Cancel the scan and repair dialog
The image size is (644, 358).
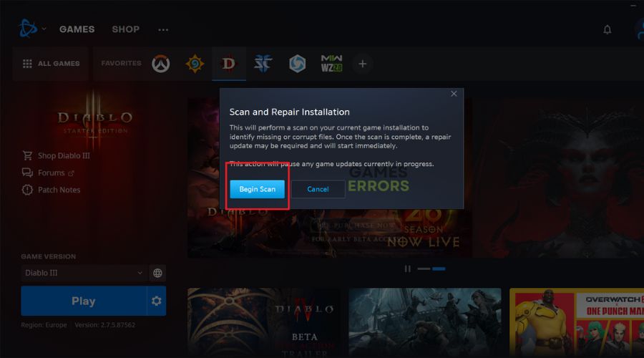pos(318,189)
